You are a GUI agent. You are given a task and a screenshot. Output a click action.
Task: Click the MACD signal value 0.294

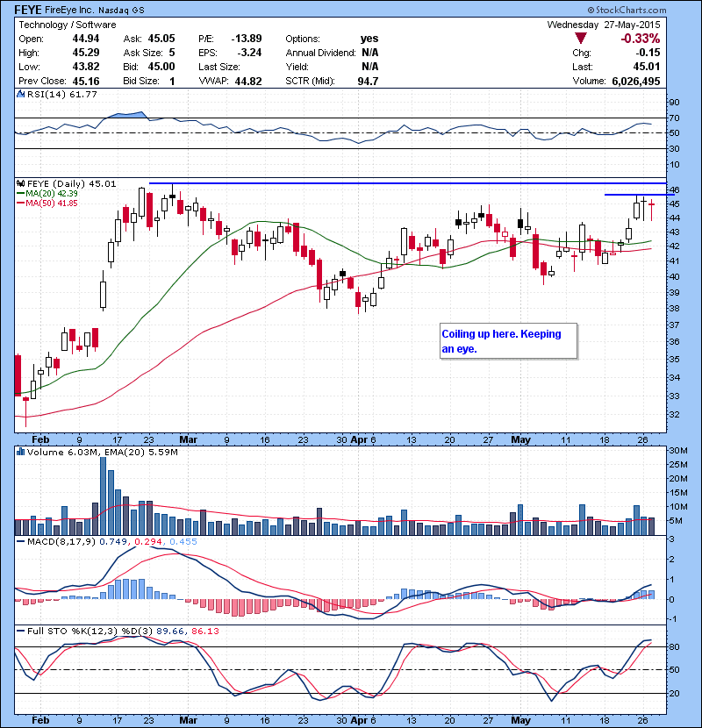(x=147, y=541)
